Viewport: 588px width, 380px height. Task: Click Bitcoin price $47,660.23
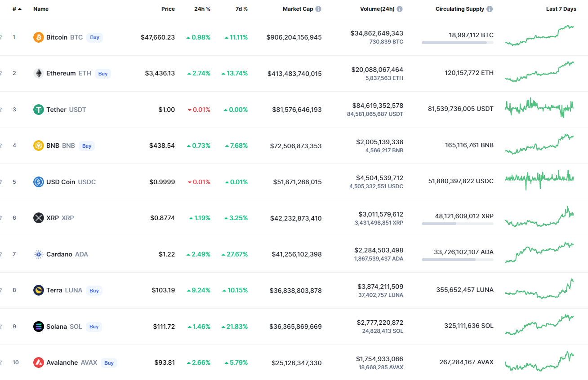[158, 37]
